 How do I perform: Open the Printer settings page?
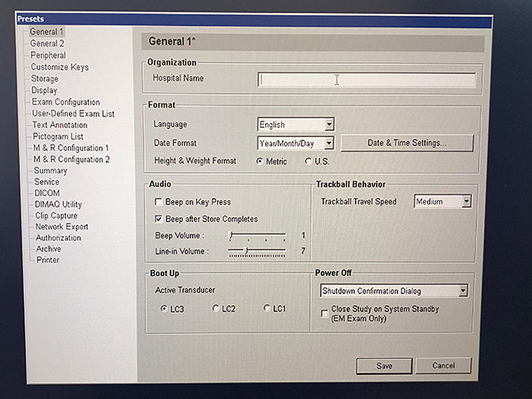(x=48, y=259)
